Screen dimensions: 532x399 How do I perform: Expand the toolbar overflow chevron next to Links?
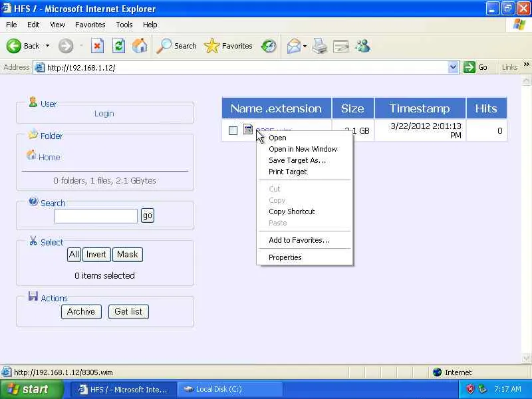[526, 65]
